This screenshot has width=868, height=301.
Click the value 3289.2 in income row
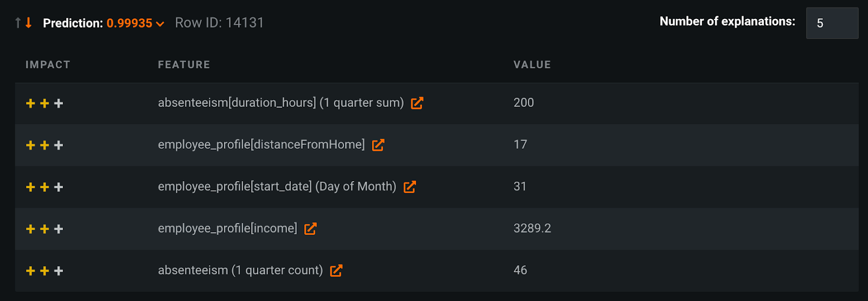pos(532,228)
